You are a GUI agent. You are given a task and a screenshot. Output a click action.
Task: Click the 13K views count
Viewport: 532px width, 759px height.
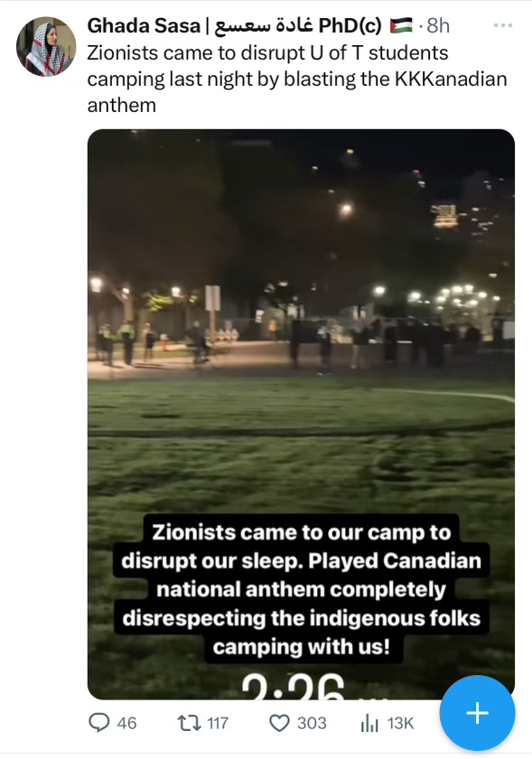400,723
